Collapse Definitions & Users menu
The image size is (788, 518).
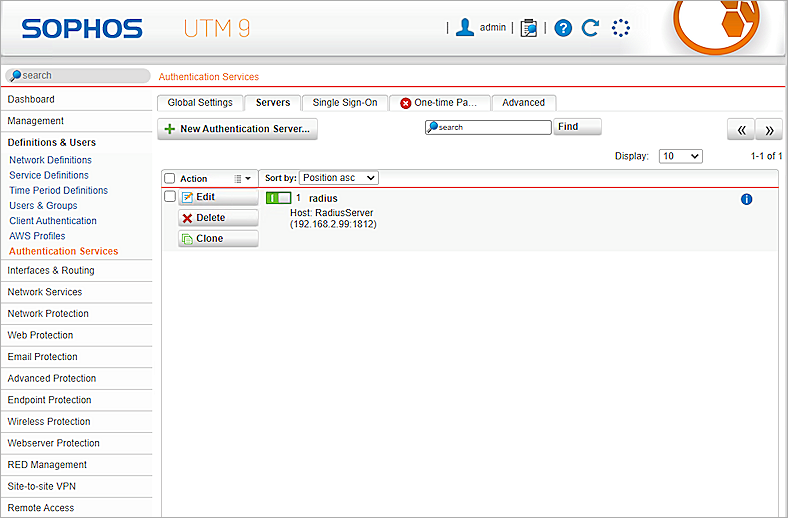(x=76, y=143)
